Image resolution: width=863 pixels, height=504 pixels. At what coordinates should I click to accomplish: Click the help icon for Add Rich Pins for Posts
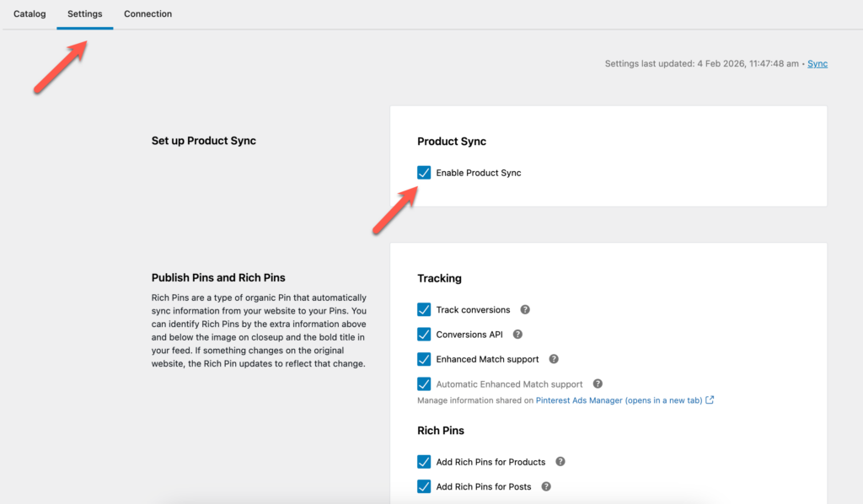[x=545, y=486]
